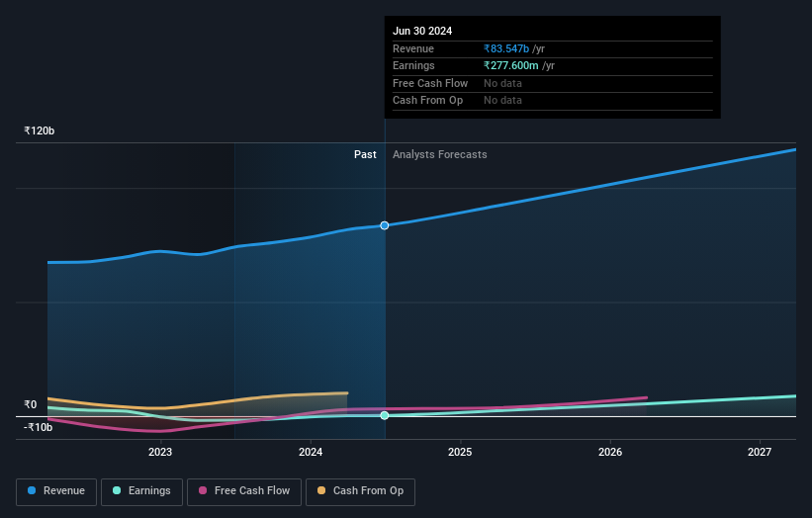Click the 2027 x-axis label
The height and width of the screenshot is (518, 812).
tap(760, 452)
